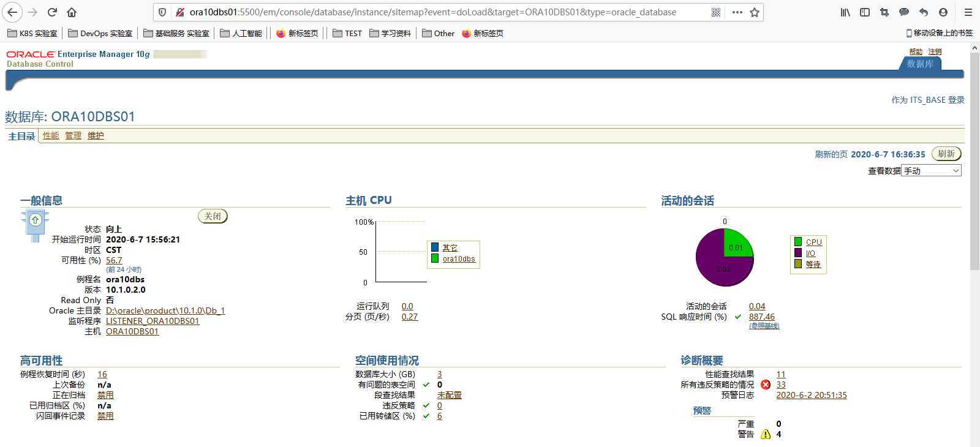This screenshot has height=447, width=980.
Task: Click the active sessions pie chart
Action: pyautogui.click(x=725, y=257)
